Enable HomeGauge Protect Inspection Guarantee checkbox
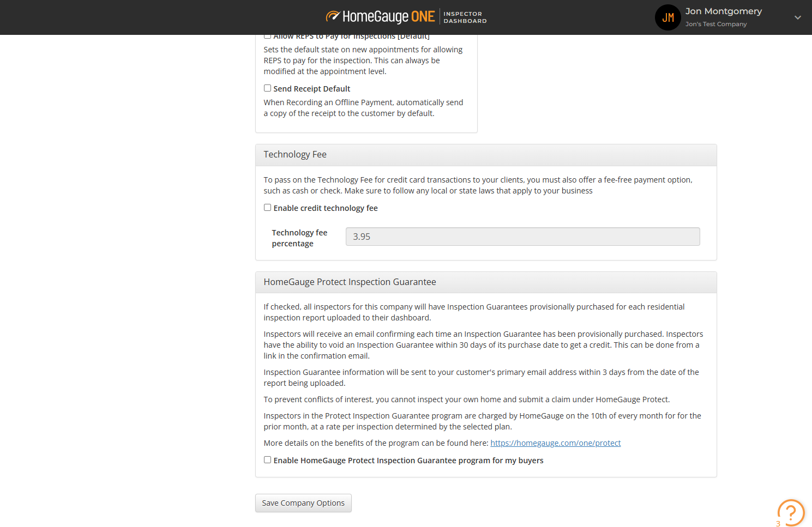 (x=267, y=460)
